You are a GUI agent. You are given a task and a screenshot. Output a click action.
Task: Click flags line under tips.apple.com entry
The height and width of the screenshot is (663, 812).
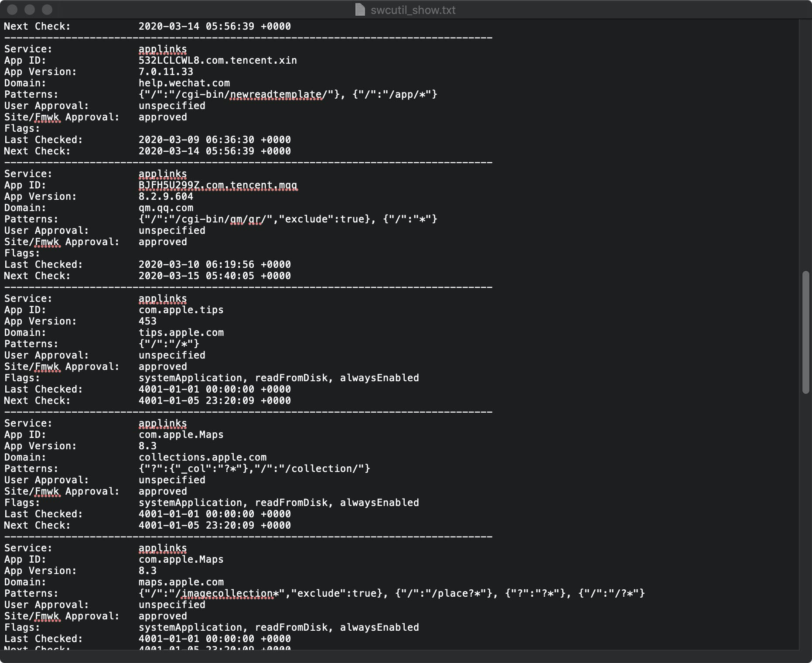[x=279, y=378]
